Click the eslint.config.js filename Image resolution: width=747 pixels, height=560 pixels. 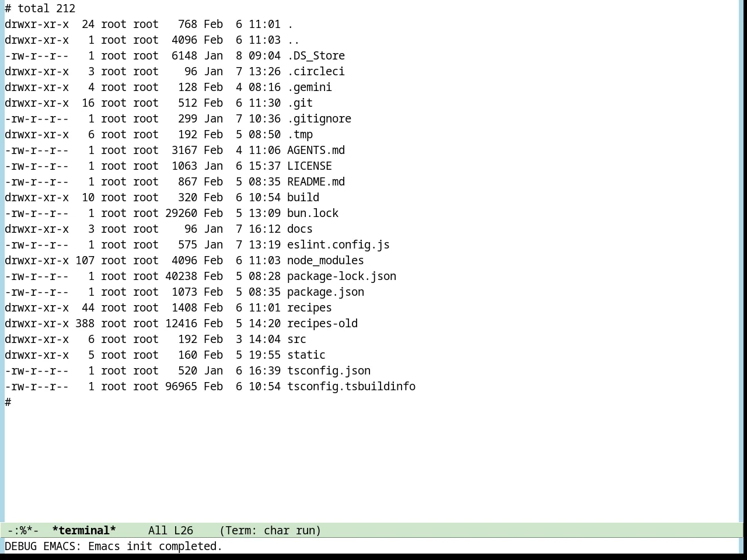338,244
